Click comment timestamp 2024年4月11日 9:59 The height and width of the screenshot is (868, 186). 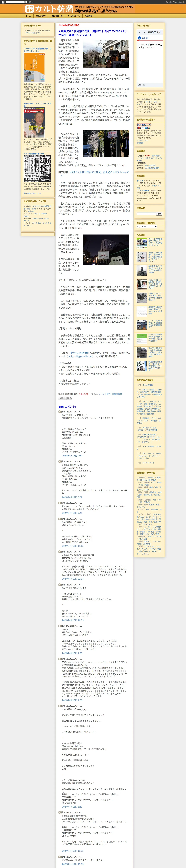click(72, 456)
